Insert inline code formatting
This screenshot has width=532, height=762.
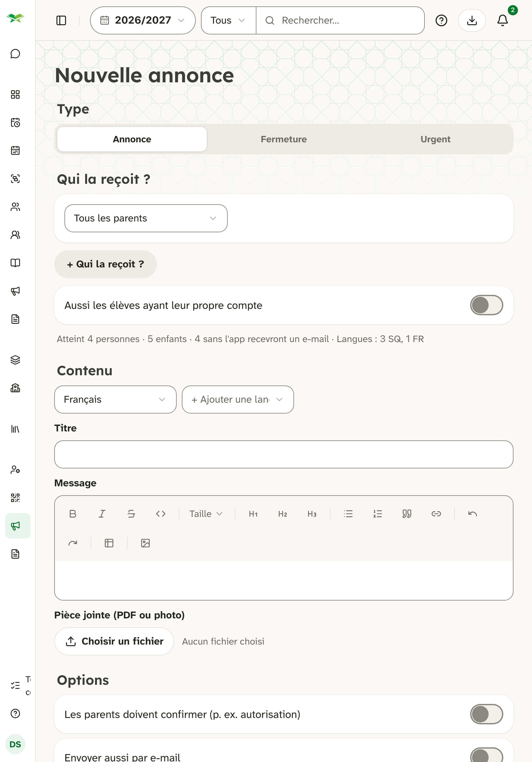coord(161,514)
